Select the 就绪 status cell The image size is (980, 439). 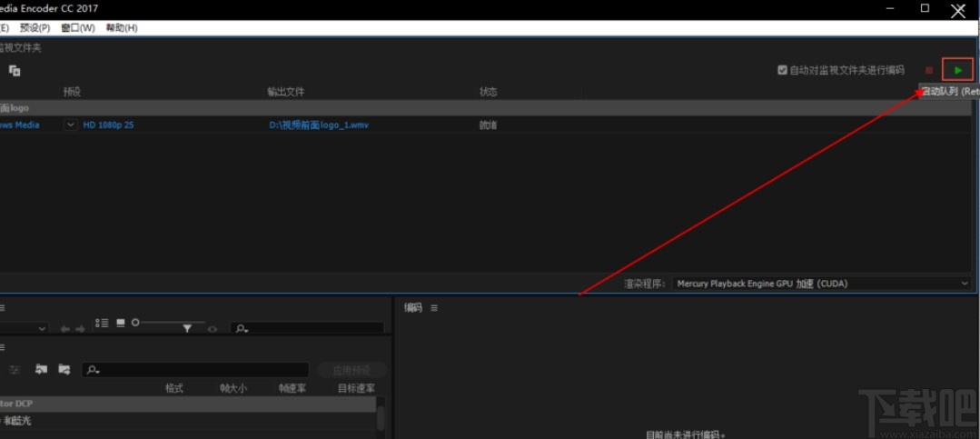[x=488, y=125]
